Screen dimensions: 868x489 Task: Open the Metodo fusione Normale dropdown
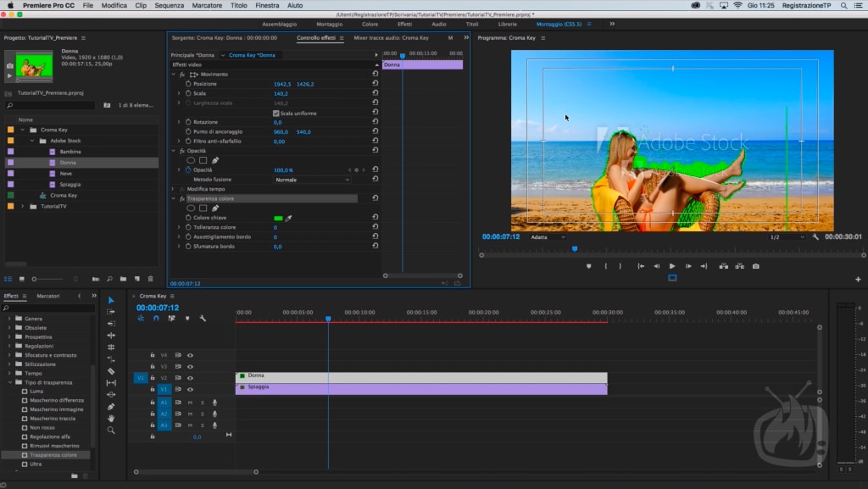click(x=312, y=180)
